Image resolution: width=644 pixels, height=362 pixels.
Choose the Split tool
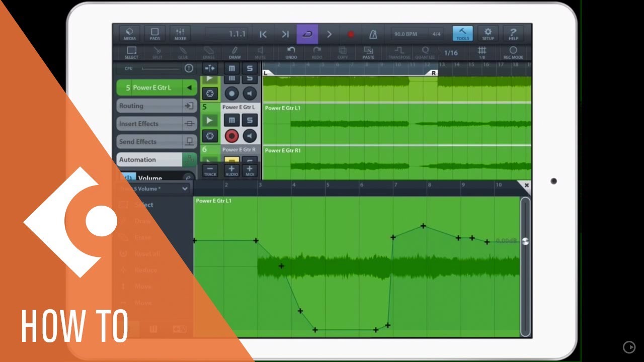[x=157, y=52]
